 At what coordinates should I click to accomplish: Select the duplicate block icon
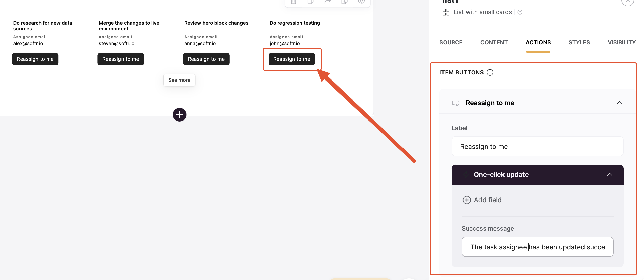(310, 2)
